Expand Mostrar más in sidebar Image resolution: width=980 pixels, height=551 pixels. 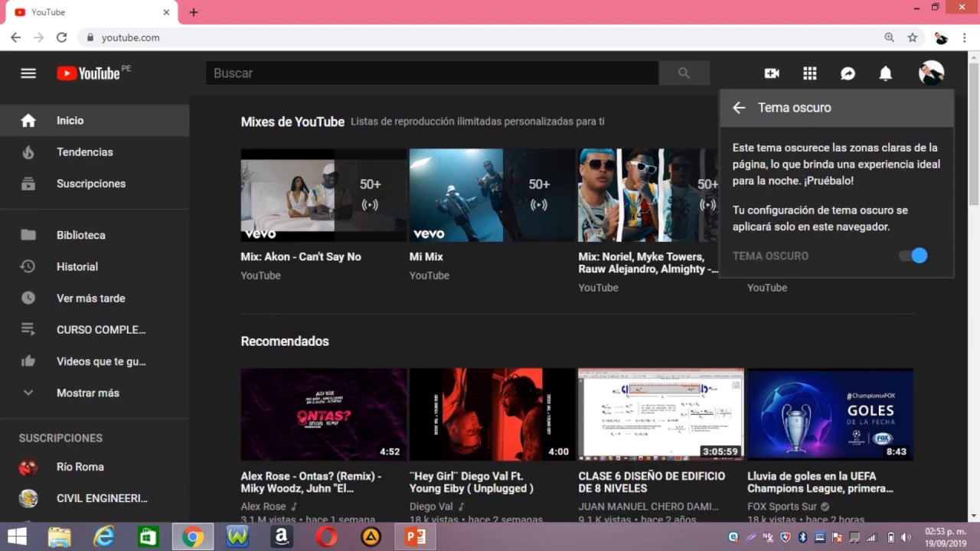pos(95,393)
